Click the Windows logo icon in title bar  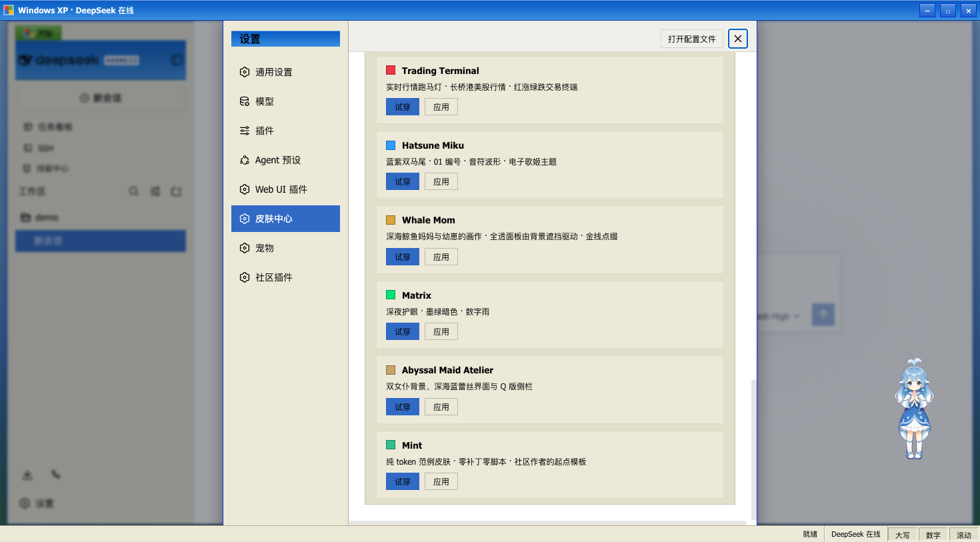(x=9, y=10)
